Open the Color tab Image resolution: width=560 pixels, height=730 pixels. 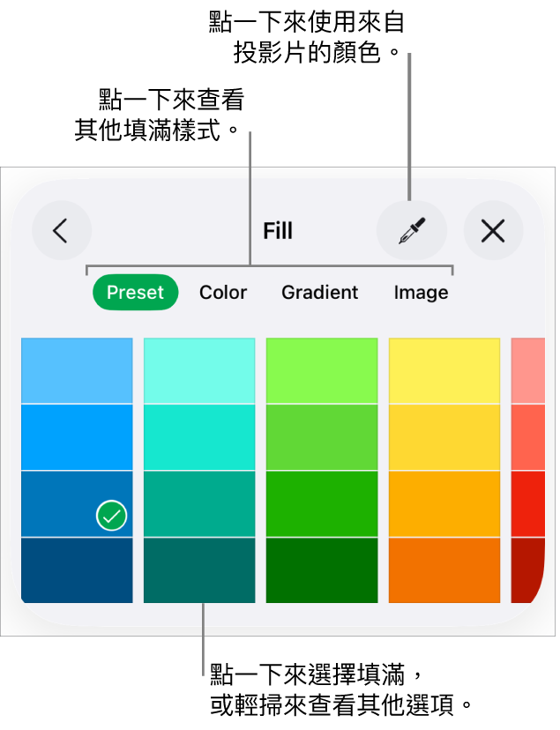223,293
